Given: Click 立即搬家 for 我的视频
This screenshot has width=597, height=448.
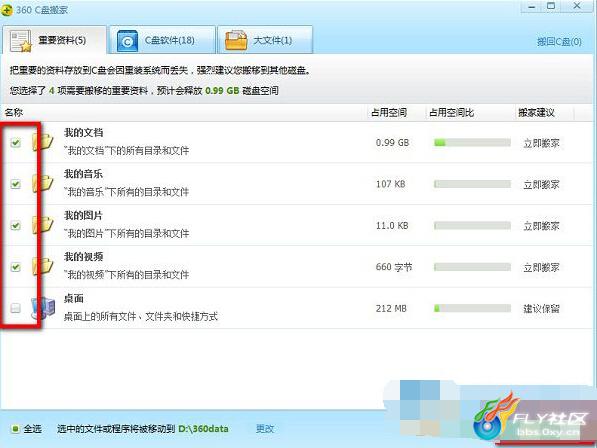Looking at the screenshot, I should [541, 268].
